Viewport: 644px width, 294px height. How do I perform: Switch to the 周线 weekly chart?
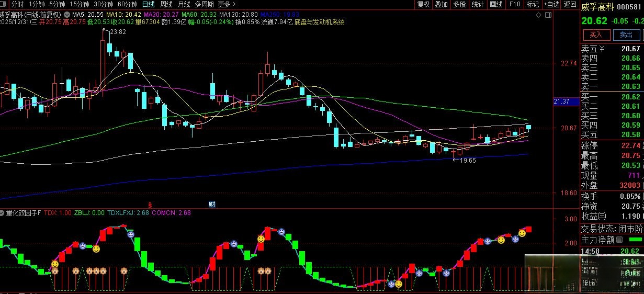tap(166, 4)
